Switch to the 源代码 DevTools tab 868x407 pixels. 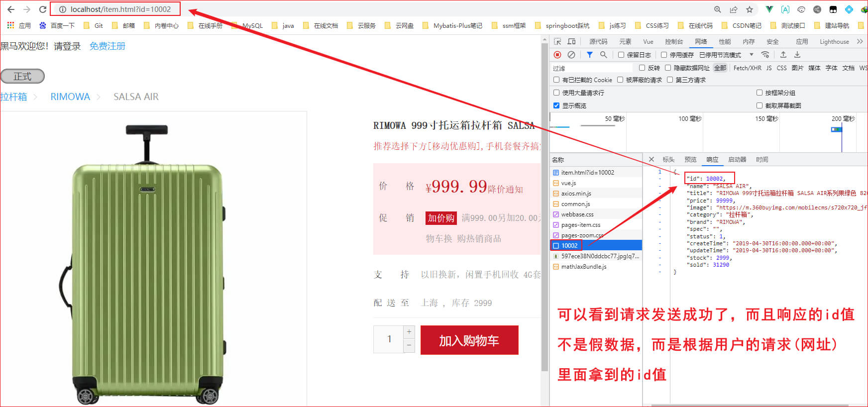[598, 42]
